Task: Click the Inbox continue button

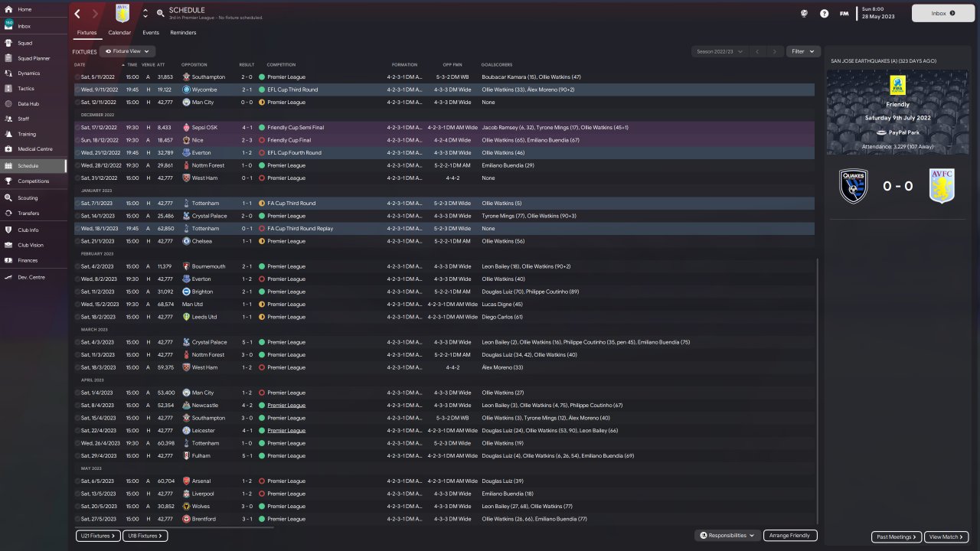Action: 942,13
